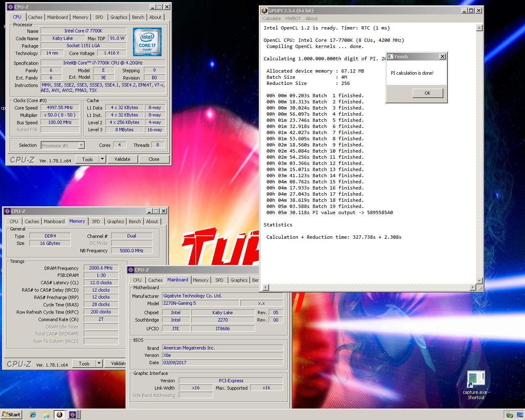The width and height of the screenshot is (525, 420).
Task: Open Graphics tab in mainboard CPU-Z window
Action: (239, 280)
